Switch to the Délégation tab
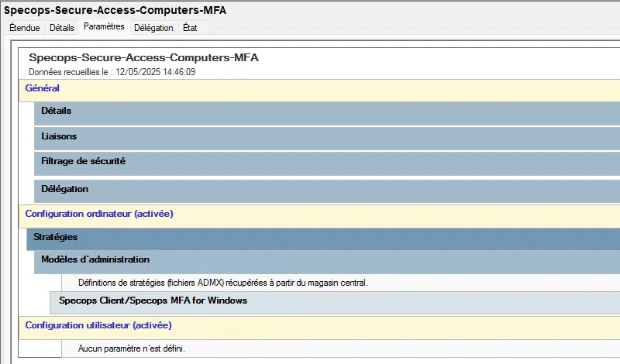620x364 pixels. [x=153, y=28]
